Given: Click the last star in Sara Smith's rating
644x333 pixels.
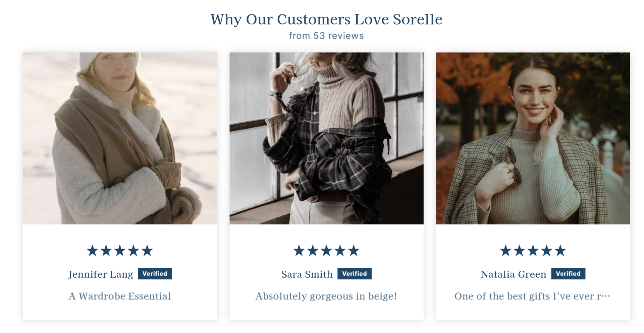Looking at the screenshot, I should [354, 251].
